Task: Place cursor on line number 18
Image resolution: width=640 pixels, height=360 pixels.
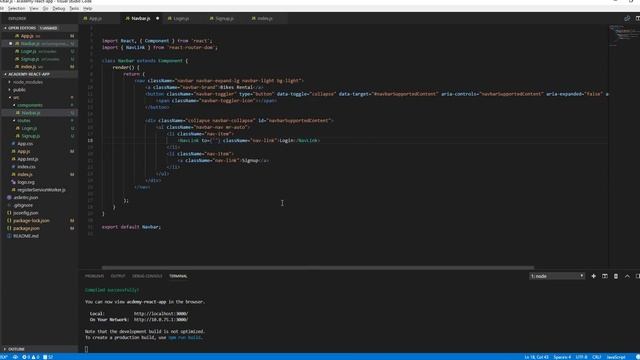Action: click(x=90, y=140)
